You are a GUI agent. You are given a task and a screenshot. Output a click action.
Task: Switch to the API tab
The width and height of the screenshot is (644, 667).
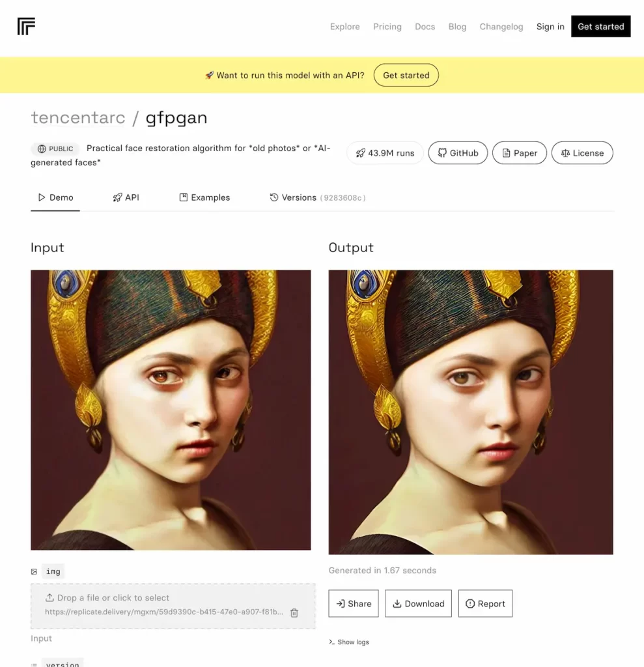[126, 197]
